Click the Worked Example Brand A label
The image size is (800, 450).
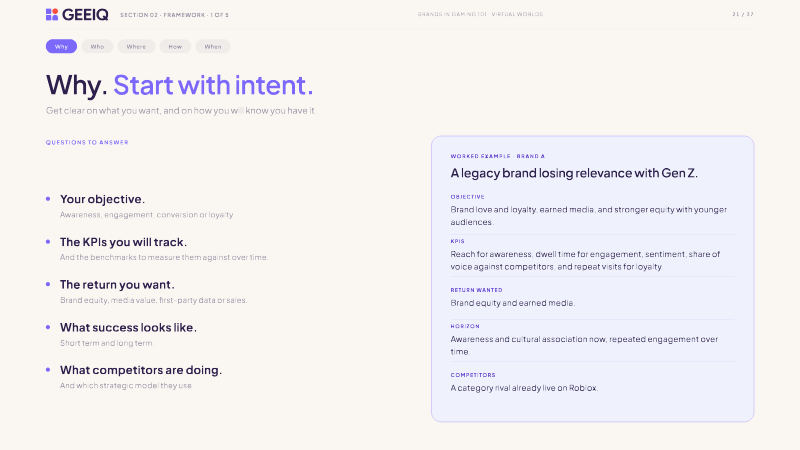[497, 156]
